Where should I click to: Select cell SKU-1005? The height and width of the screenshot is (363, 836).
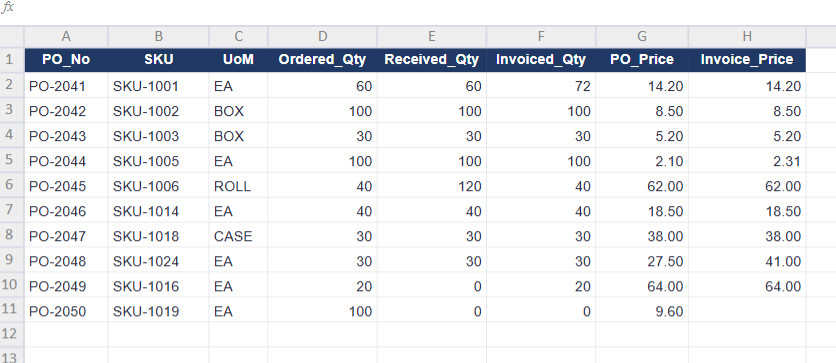coord(159,160)
